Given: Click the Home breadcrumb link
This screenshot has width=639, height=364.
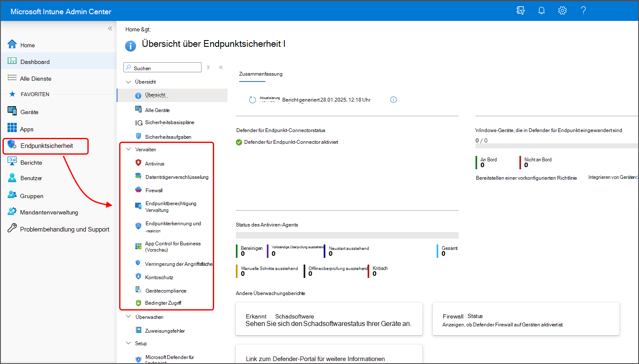Looking at the screenshot, I should coord(133,29).
